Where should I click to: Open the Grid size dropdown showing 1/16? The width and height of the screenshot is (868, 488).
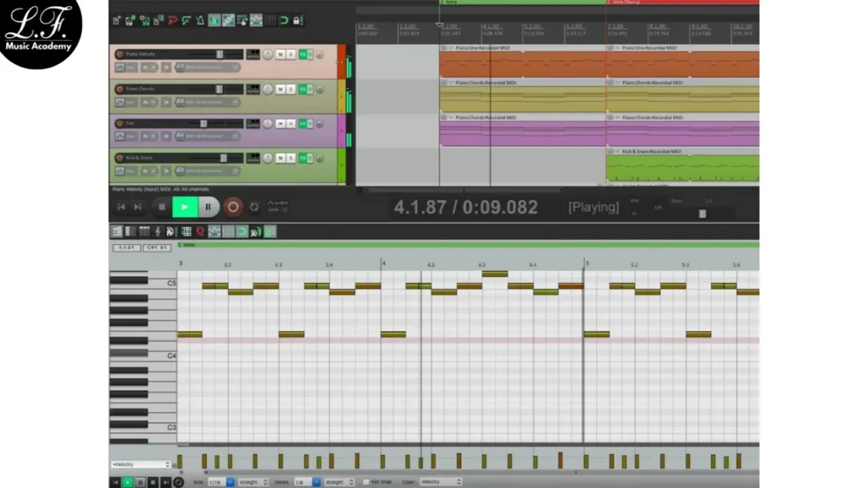coord(221,481)
